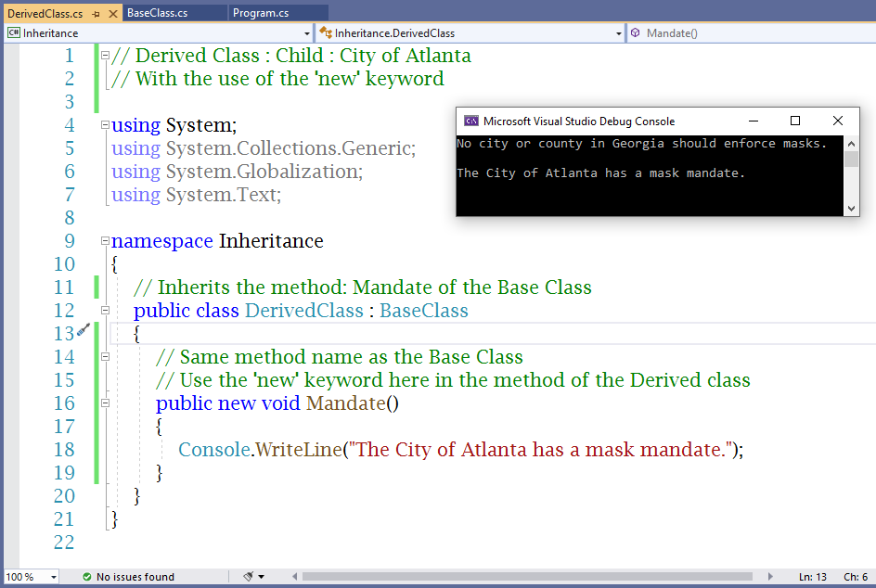Click the namespace Inheritance declaration
The width and height of the screenshot is (876, 588).
point(217,241)
